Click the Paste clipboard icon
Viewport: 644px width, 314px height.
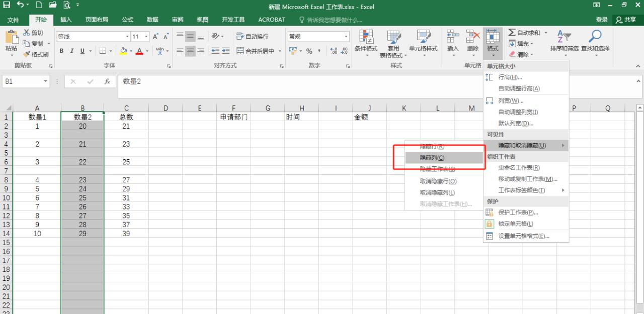11,38
